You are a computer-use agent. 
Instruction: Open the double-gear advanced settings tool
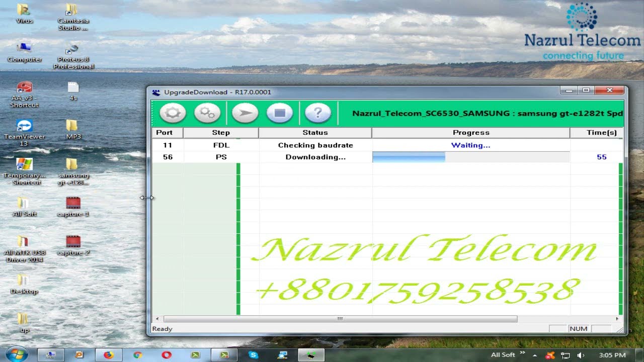point(207,113)
